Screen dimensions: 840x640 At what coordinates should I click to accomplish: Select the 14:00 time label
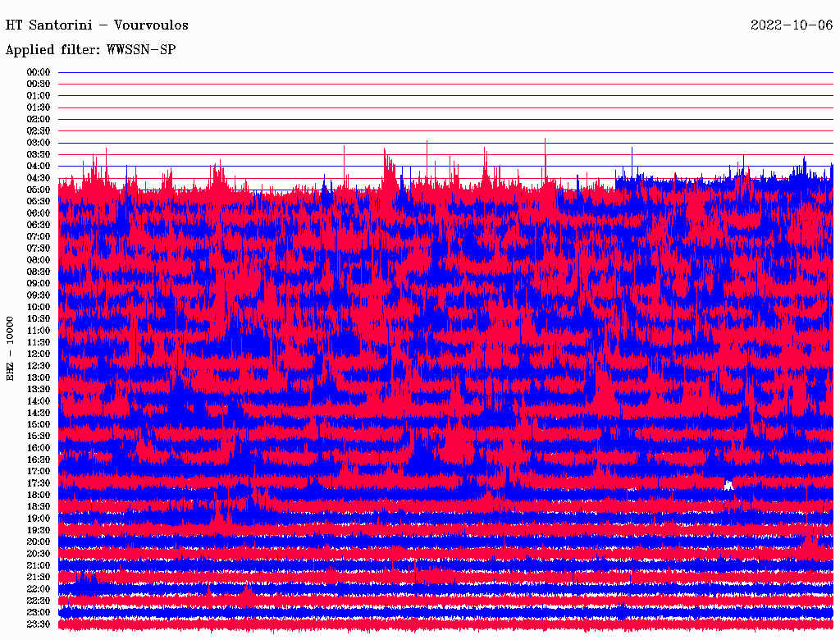pyautogui.click(x=39, y=400)
